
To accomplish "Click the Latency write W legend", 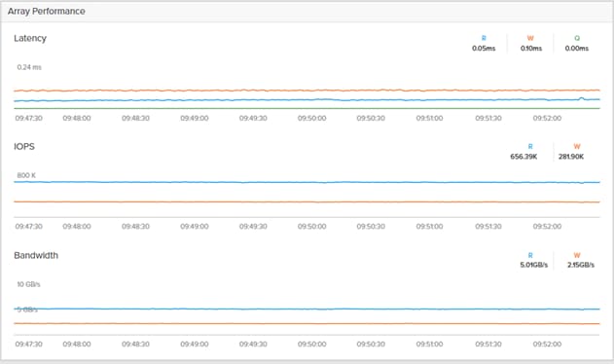I will [x=530, y=43].
